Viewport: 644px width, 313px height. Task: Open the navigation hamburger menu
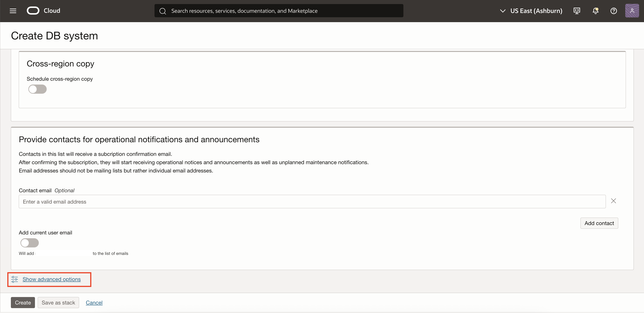[13, 11]
